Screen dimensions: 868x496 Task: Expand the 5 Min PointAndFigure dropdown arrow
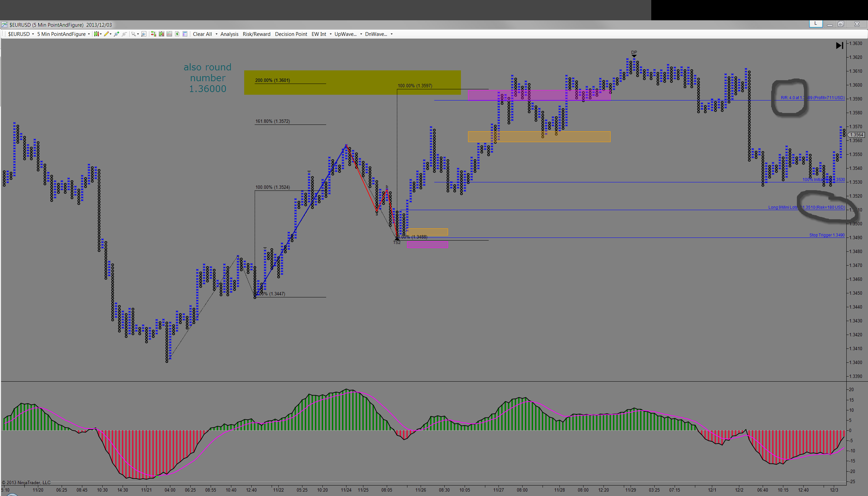coord(89,34)
